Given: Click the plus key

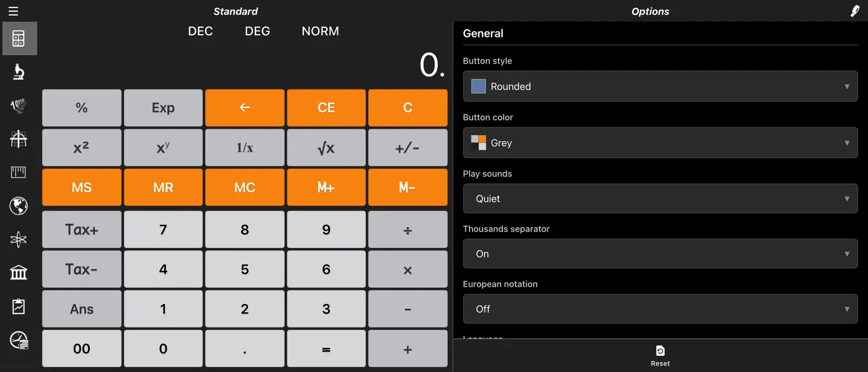Looking at the screenshot, I should pyautogui.click(x=408, y=349).
